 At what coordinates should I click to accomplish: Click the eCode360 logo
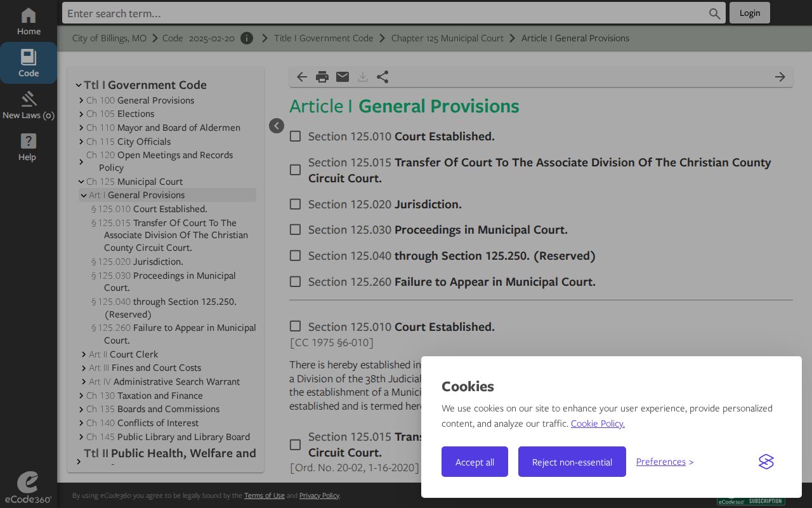point(28,488)
